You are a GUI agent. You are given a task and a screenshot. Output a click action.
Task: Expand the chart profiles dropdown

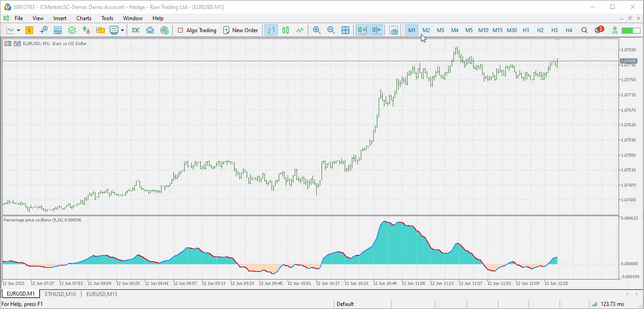(122, 30)
